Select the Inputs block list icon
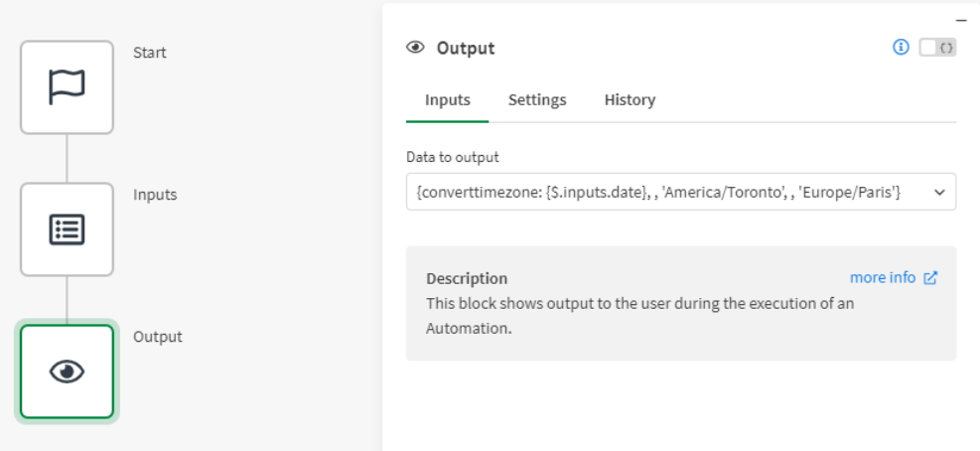Viewport: 980px width, 451px height. (x=67, y=229)
